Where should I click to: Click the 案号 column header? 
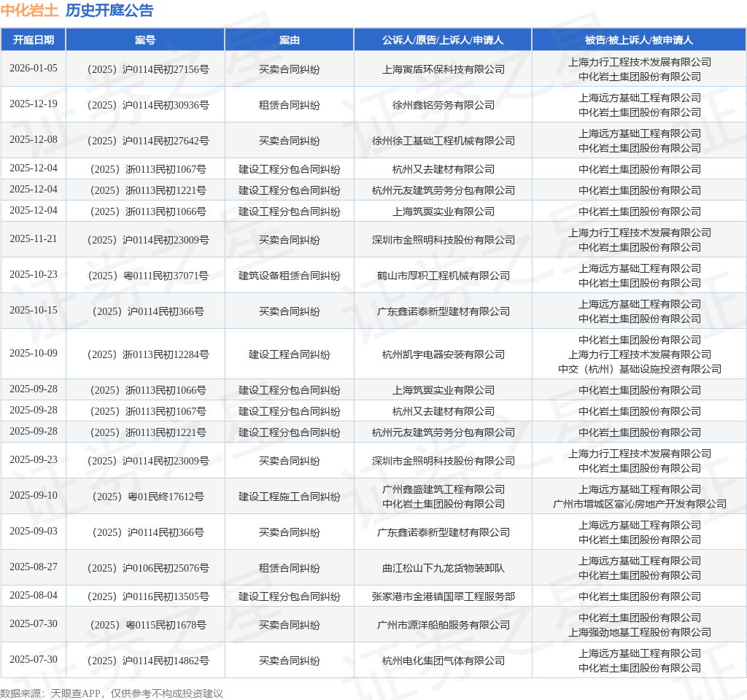coord(145,40)
